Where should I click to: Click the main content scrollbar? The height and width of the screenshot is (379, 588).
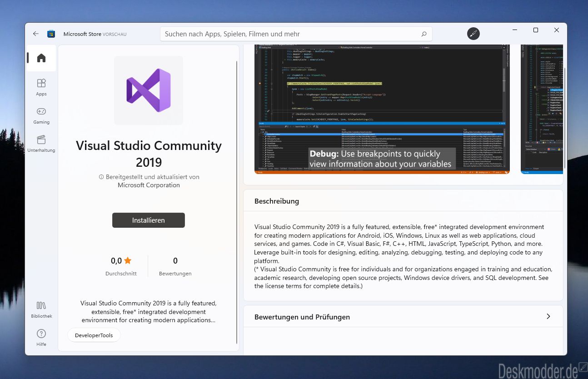[564, 118]
